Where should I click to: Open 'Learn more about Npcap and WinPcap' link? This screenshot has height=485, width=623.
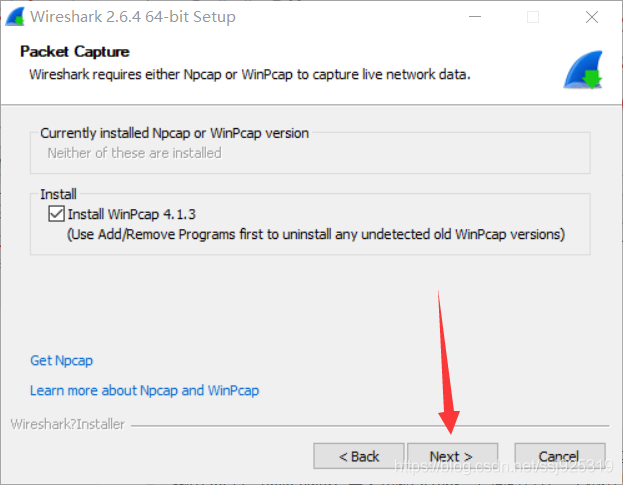145,390
